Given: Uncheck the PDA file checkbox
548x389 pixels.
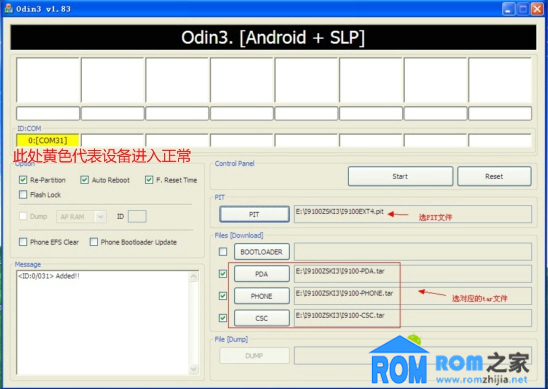Looking at the screenshot, I should click(x=223, y=274).
